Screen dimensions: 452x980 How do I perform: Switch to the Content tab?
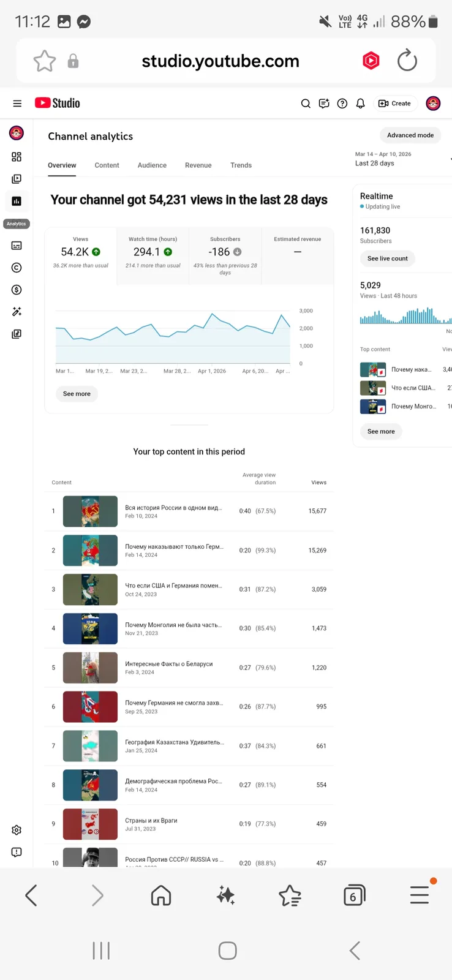click(107, 165)
